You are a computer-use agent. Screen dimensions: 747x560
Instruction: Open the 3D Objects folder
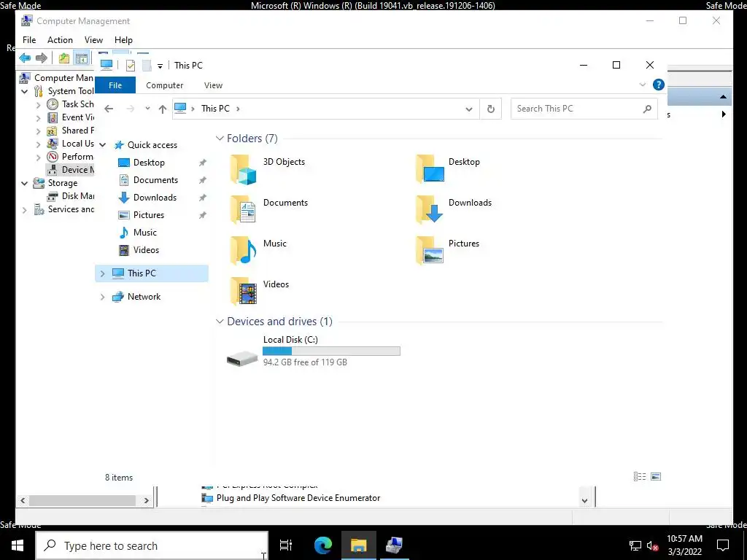[268, 169]
